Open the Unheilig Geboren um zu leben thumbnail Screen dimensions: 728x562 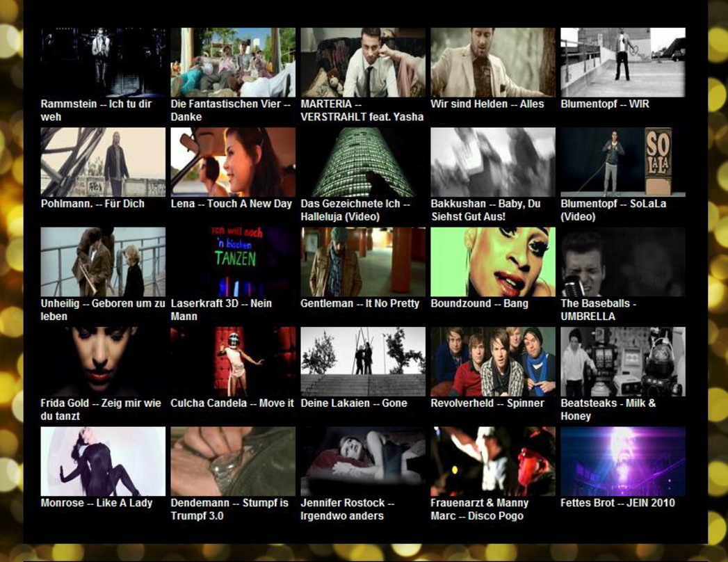103,262
